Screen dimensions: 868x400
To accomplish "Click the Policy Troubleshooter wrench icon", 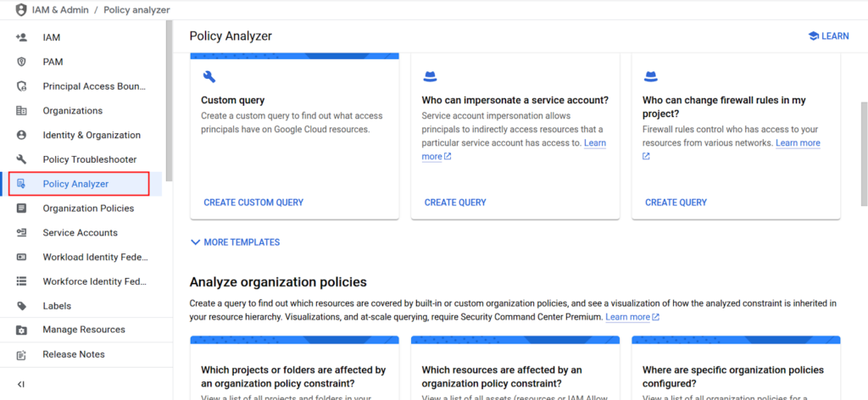I will point(21,159).
